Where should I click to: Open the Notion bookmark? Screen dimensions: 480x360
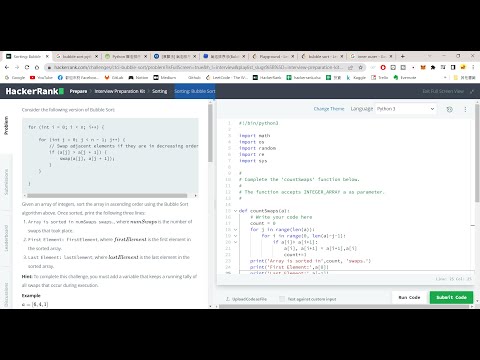[138, 77]
